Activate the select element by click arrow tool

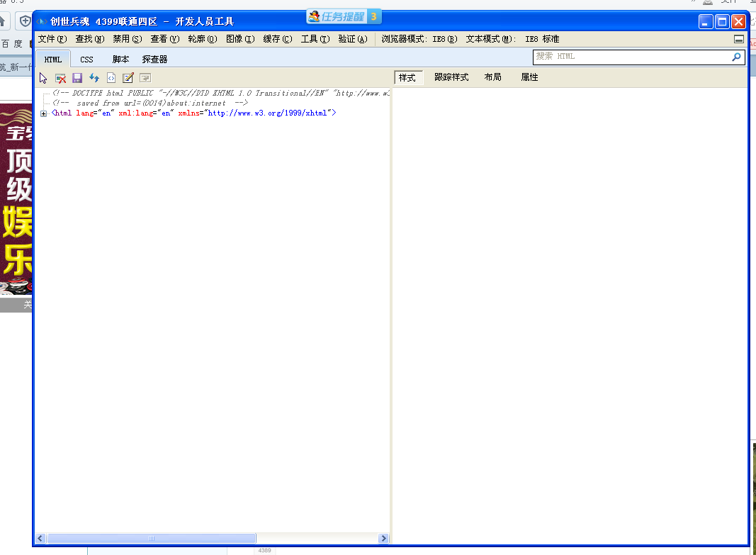[x=43, y=78]
